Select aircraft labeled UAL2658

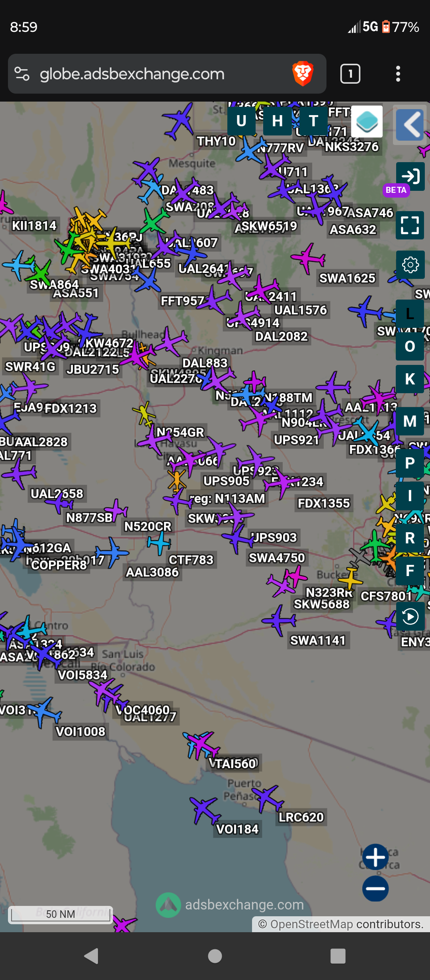(x=18, y=473)
